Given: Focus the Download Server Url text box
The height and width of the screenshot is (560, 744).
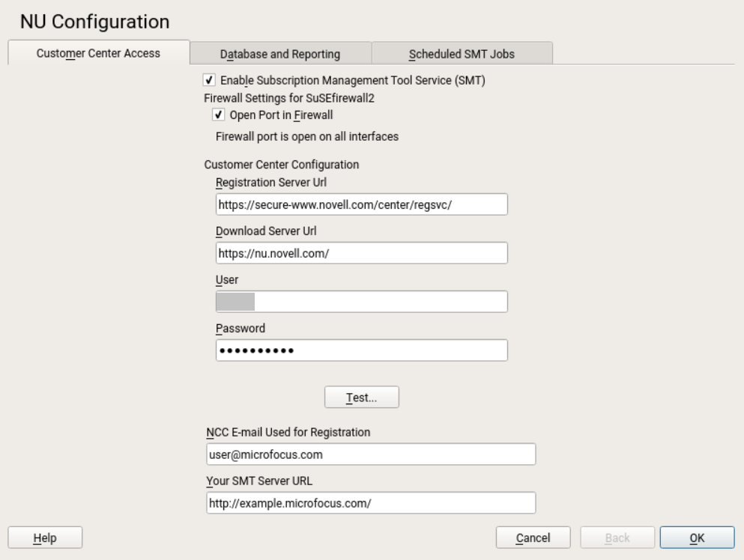Looking at the screenshot, I should [361, 253].
